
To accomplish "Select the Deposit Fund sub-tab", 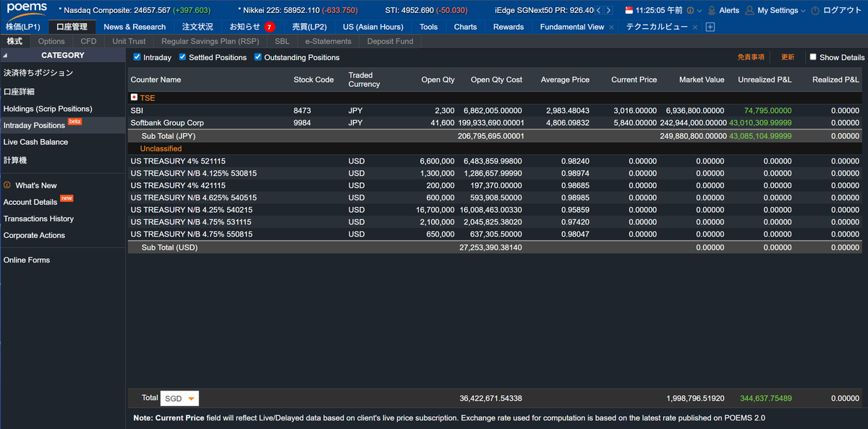I will [x=390, y=41].
